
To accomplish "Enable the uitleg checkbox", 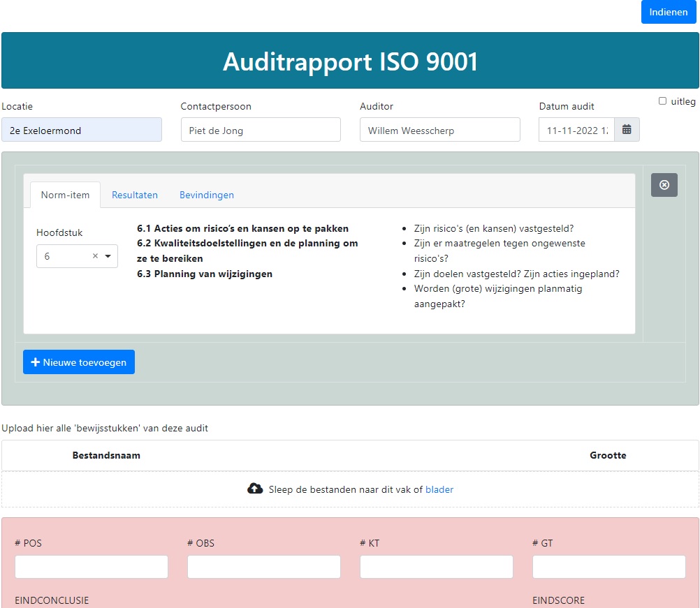I will [x=662, y=101].
